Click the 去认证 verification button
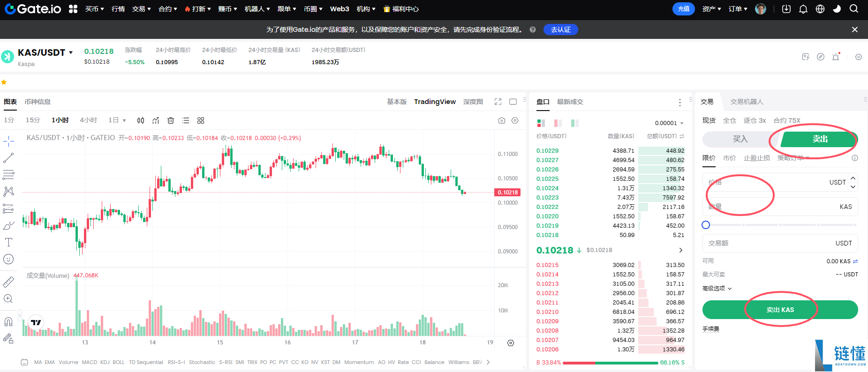This screenshot has width=868, height=372. 561,30
